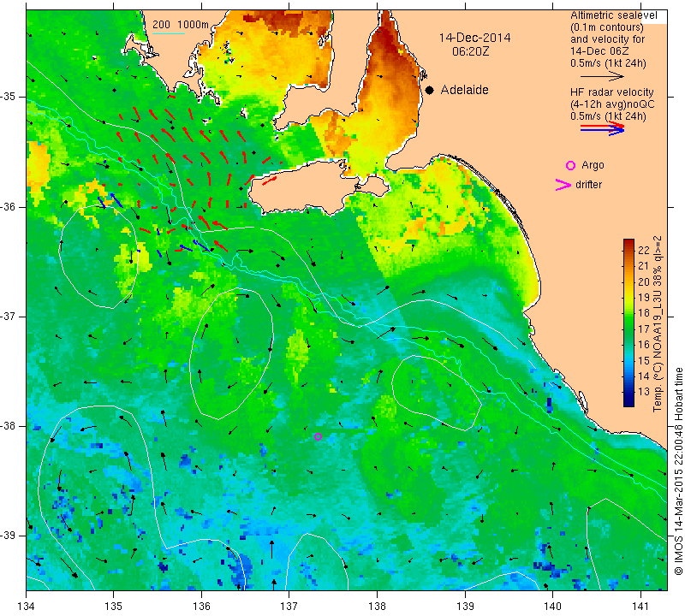Click the '0.5m/s (1kt 24h)' altimetric scale text
The width and height of the screenshot is (685, 616).
608,63
